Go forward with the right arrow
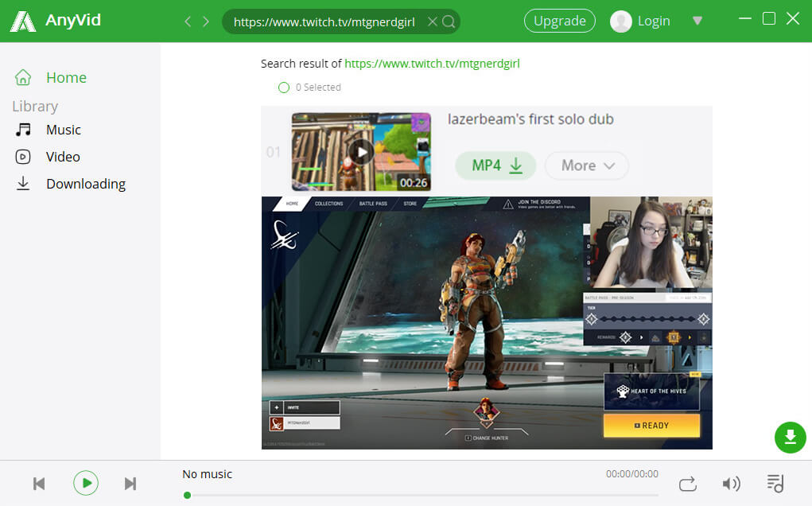812x506 pixels. [206, 21]
